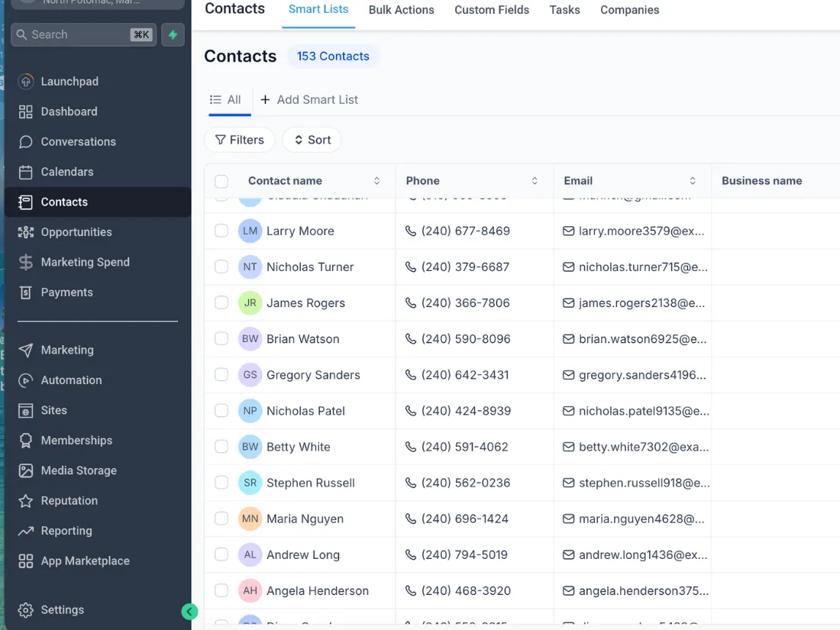840x630 pixels.
Task: Select the Gregory Sanders contact checkbox
Action: (x=221, y=374)
